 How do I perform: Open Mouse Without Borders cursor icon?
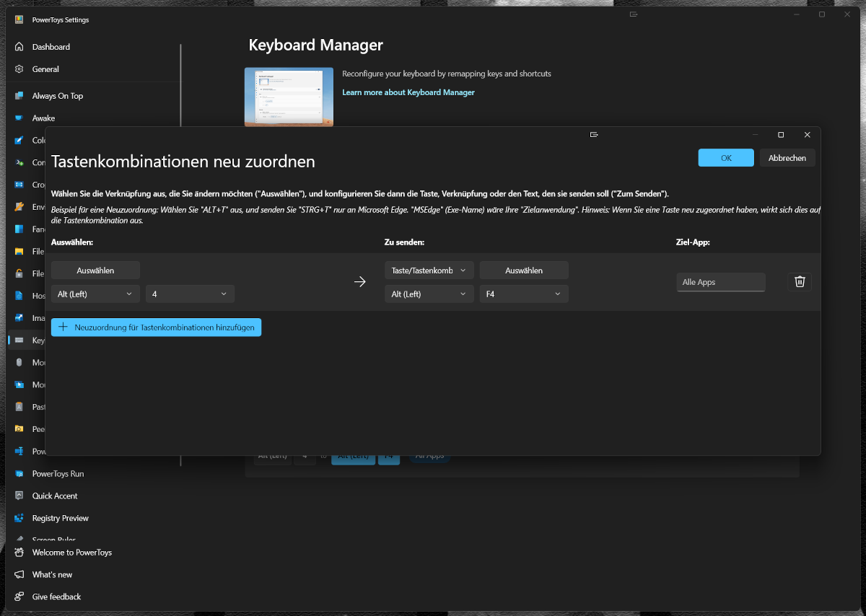(19, 385)
